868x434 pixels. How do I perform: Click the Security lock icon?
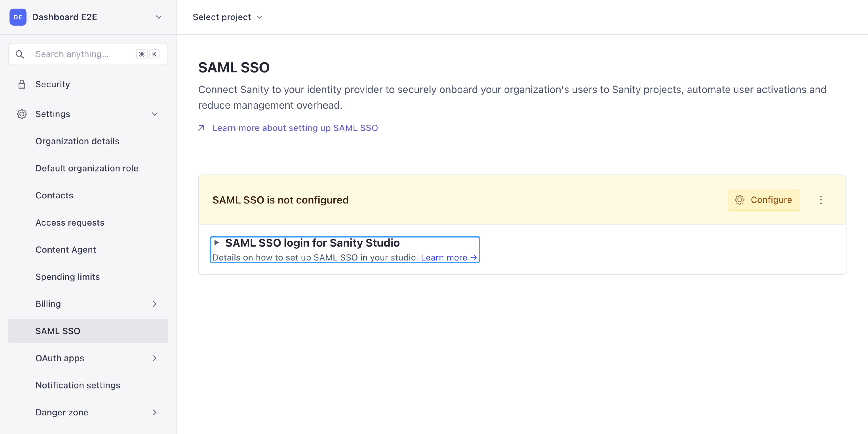pyautogui.click(x=21, y=84)
